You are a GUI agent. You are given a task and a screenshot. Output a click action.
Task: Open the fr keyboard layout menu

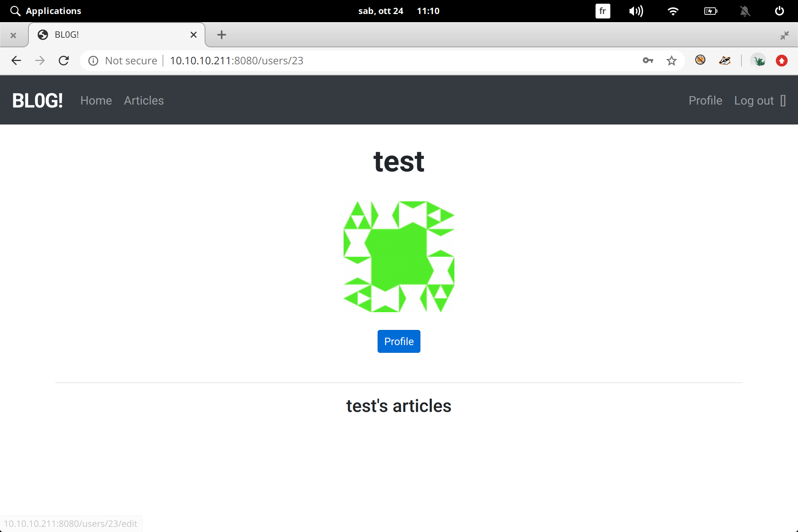coord(603,11)
